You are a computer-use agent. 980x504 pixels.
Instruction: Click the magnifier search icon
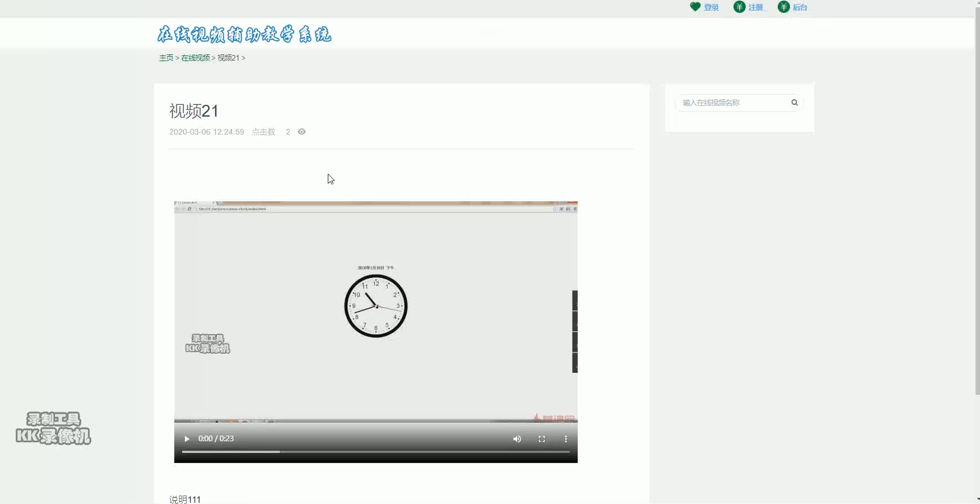pyautogui.click(x=795, y=103)
